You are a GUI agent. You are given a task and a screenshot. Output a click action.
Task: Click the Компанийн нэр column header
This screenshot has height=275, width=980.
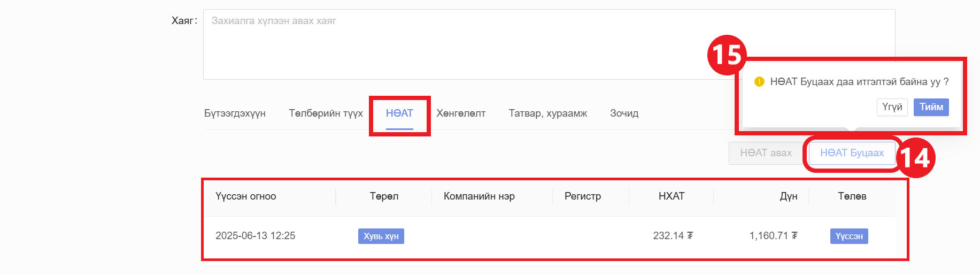pyautogui.click(x=479, y=196)
